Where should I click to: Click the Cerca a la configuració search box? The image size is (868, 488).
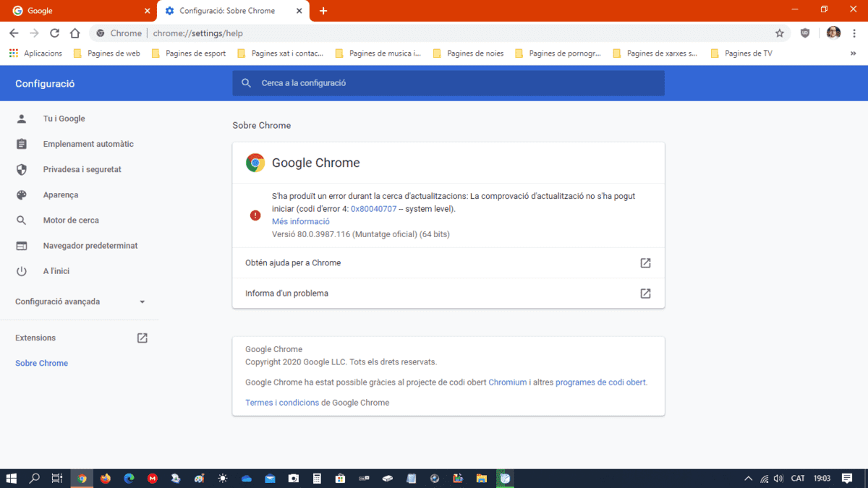(x=448, y=83)
